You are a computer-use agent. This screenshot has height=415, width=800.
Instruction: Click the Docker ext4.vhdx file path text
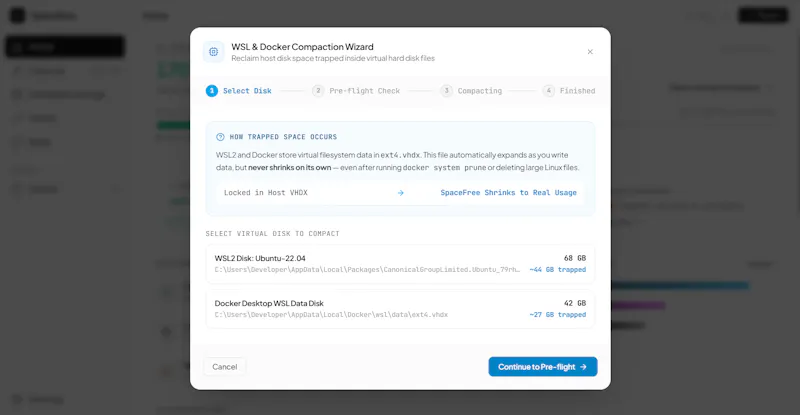pyautogui.click(x=331, y=314)
